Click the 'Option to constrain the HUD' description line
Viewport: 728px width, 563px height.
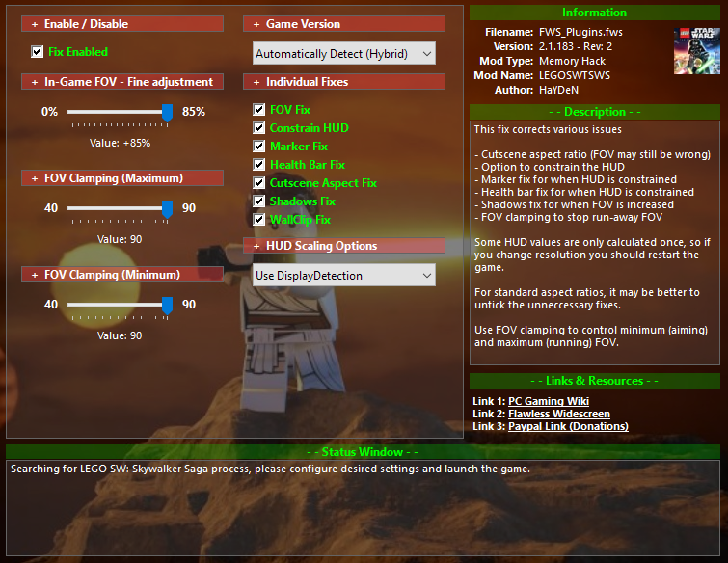[x=550, y=167]
